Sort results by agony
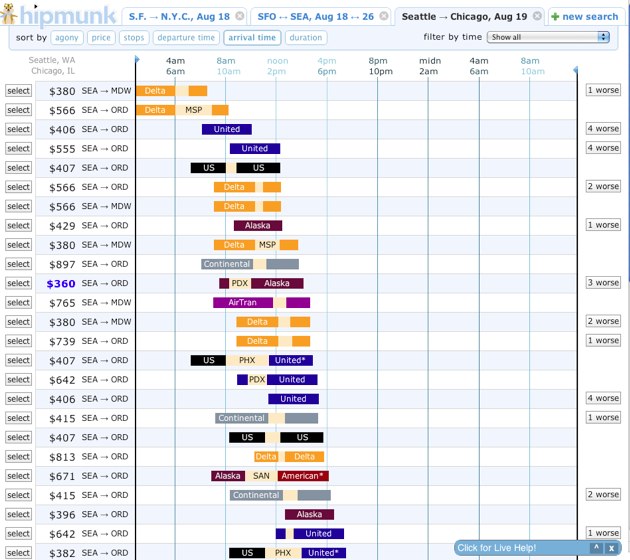This screenshot has height=560, width=630. coord(67,38)
